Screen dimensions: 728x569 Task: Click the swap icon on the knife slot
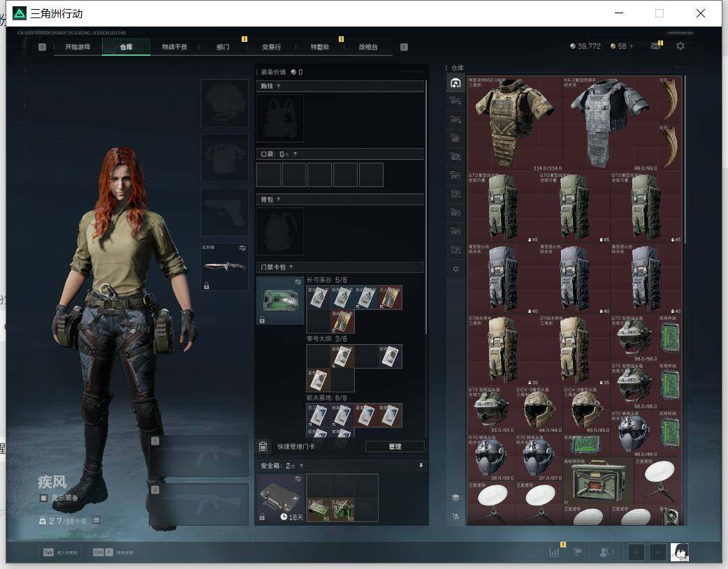point(242,248)
